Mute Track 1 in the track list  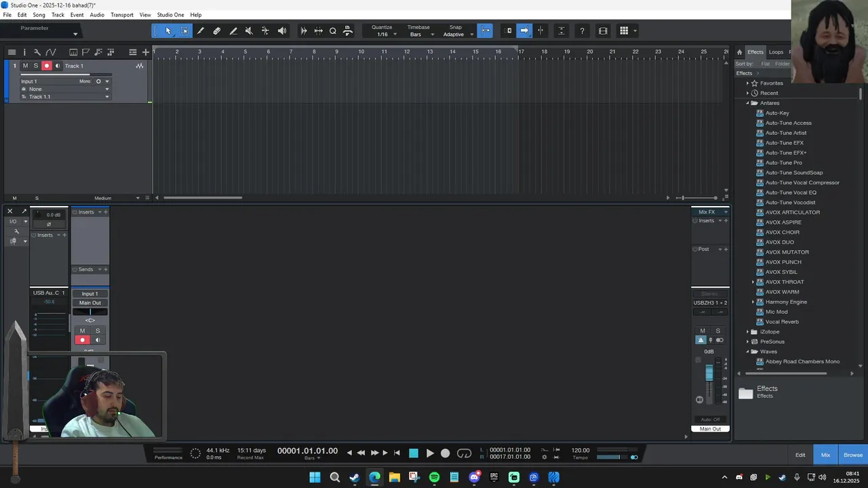25,66
